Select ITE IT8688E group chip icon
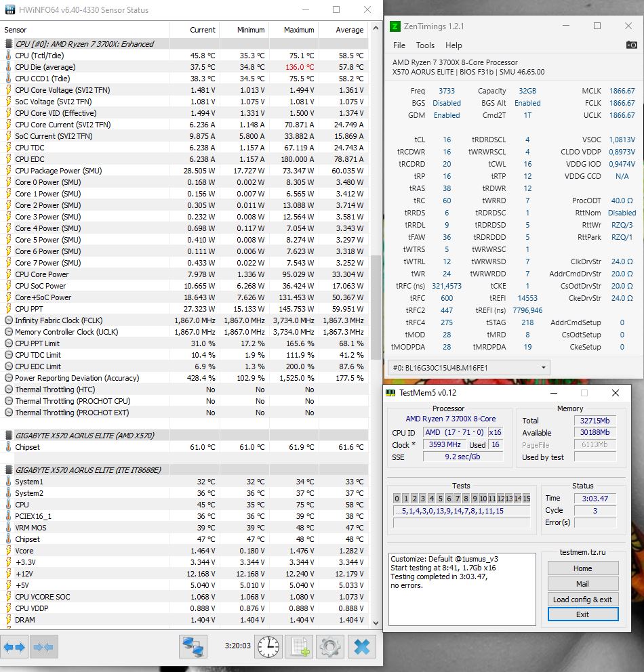Image resolution: width=644 pixels, height=672 pixels. 8,470
